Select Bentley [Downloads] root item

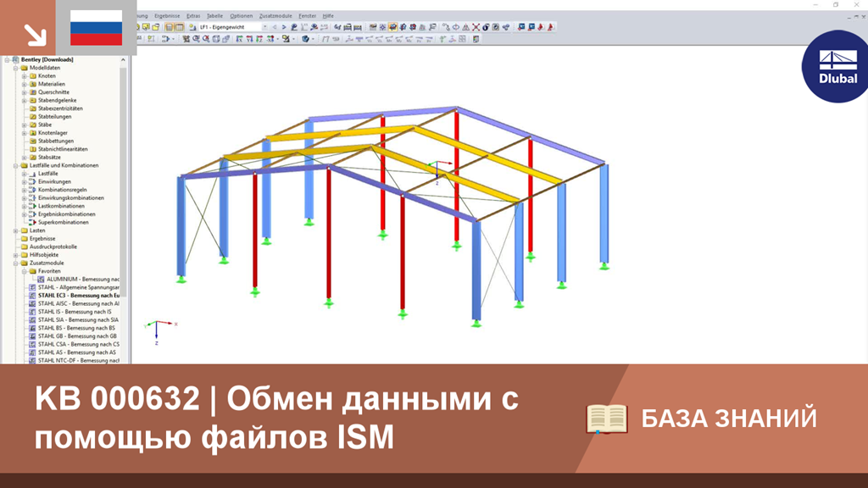pos(47,60)
